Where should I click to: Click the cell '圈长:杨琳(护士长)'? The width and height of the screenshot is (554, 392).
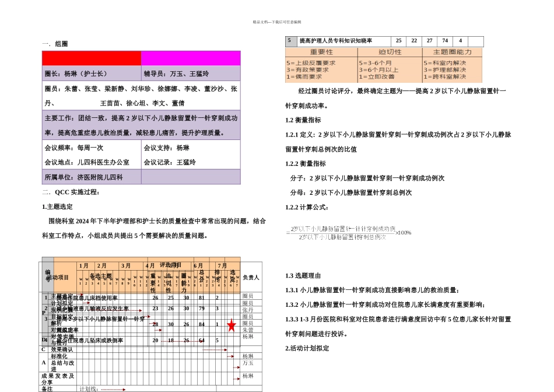pos(92,73)
